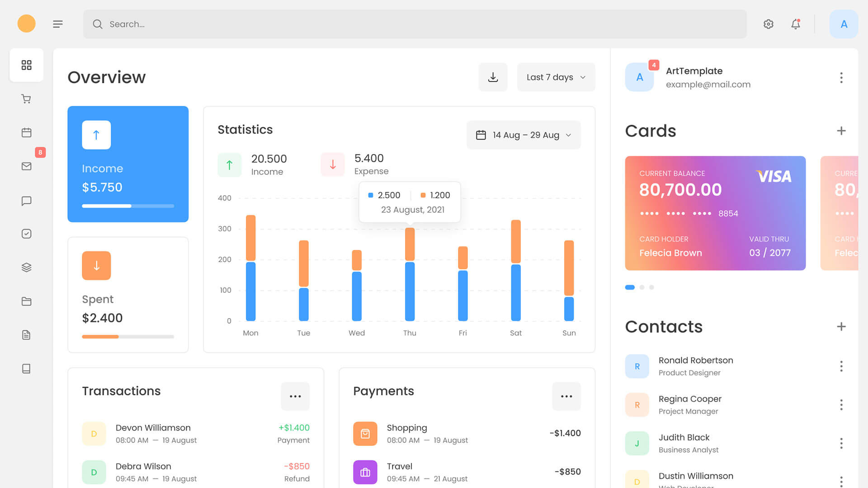Open the Transactions more options menu
This screenshot has width=868, height=488.
[295, 396]
